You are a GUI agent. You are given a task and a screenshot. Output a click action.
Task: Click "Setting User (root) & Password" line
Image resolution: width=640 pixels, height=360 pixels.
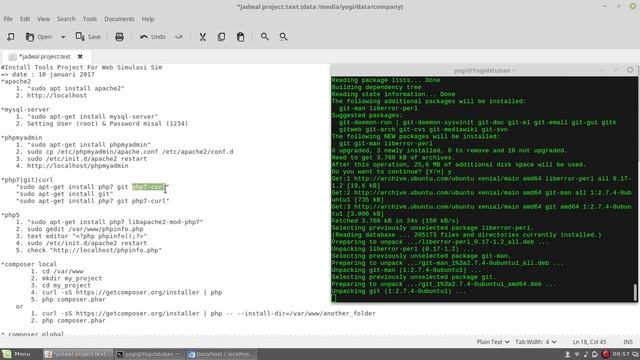107,123
